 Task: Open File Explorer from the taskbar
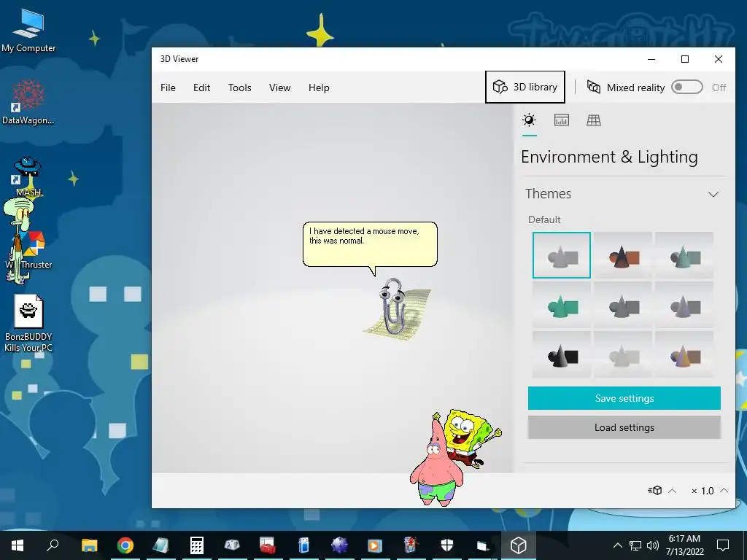point(89,545)
